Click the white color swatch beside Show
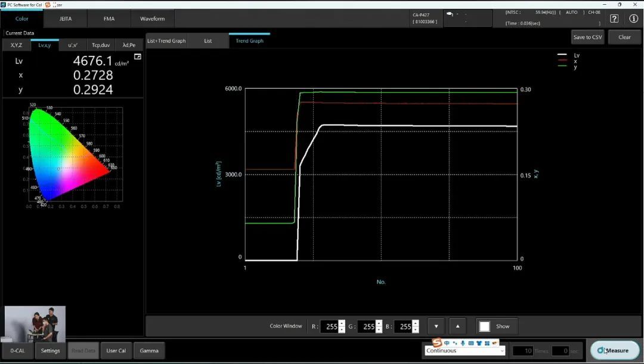The image size is (644, 364). click(x=485, y=326)
